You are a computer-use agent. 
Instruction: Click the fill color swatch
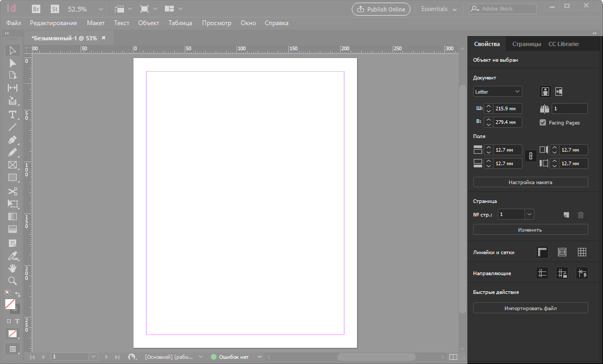(x=10, y=304)
